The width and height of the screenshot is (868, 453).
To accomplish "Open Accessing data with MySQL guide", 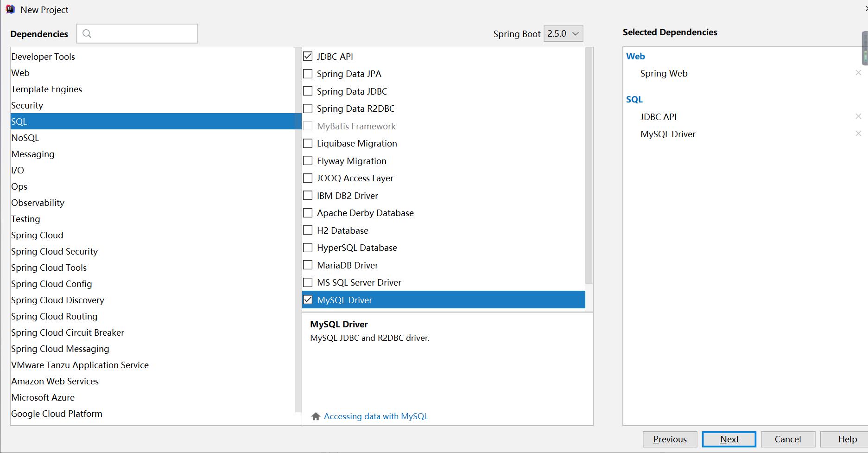I will pyautogui.click(x=376, y=416).
